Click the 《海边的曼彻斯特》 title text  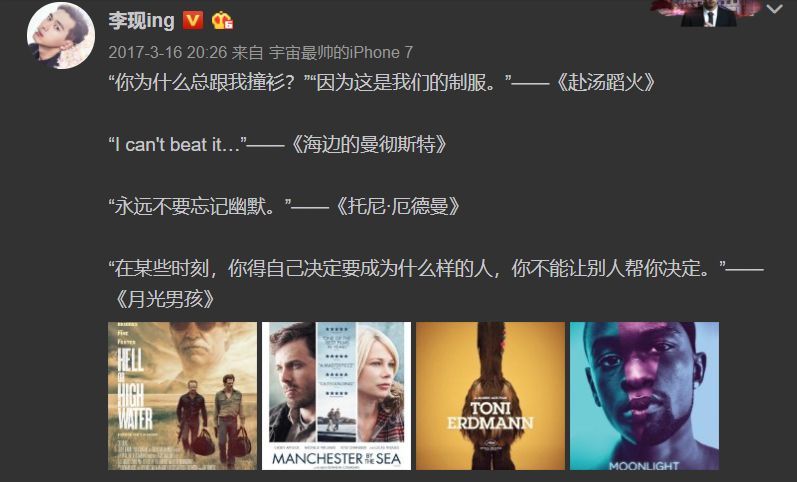coord(366,145)
